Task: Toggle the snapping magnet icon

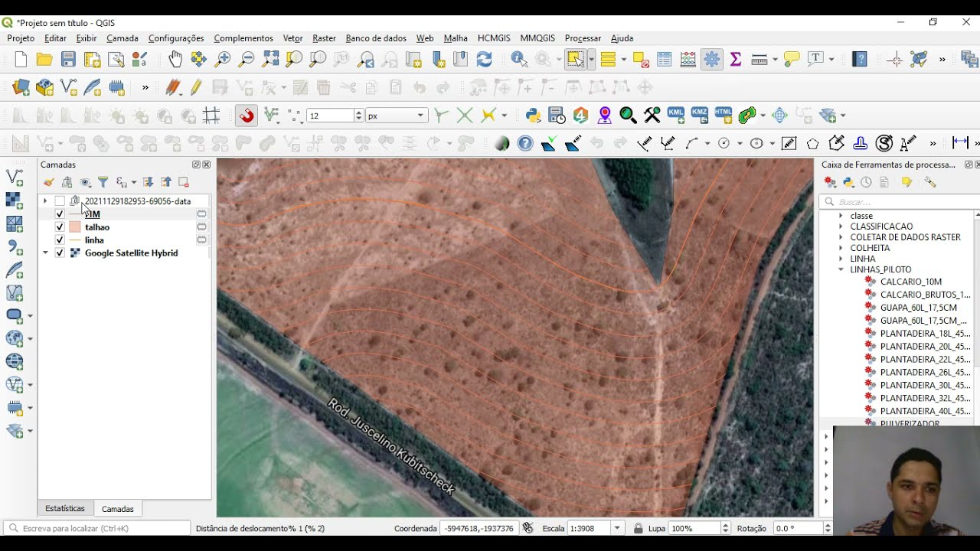Action: 247,116
